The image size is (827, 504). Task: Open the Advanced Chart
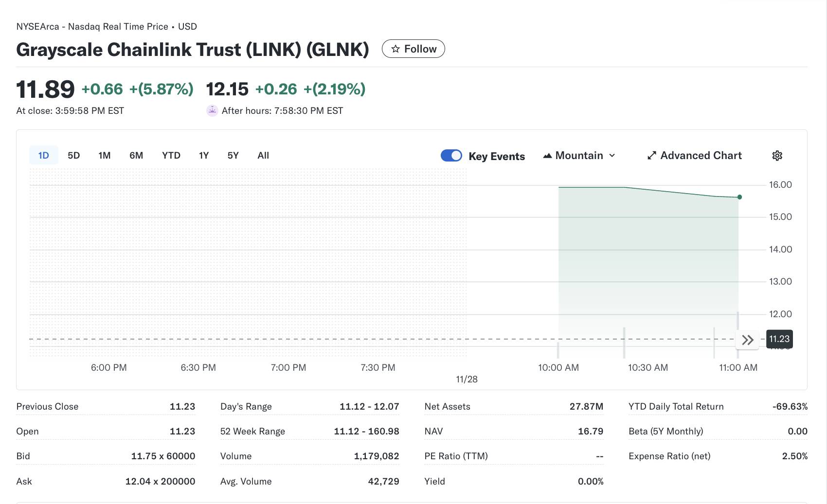(701, 155)
